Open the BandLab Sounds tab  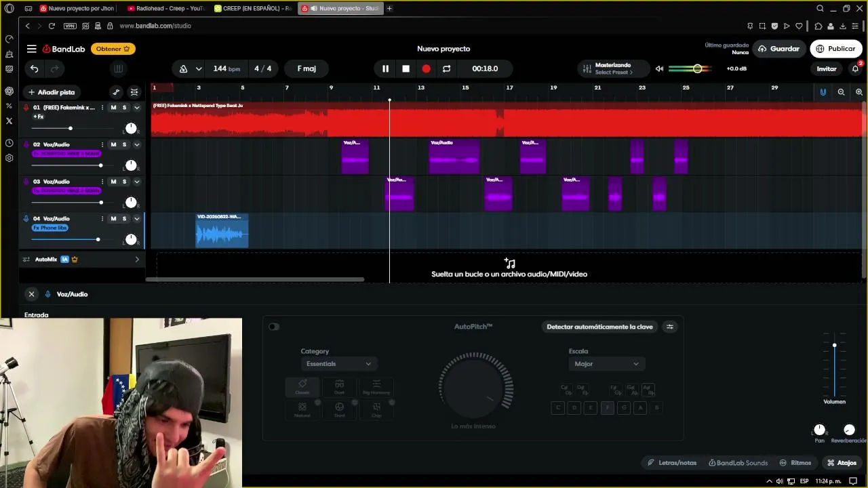[738, 463]
